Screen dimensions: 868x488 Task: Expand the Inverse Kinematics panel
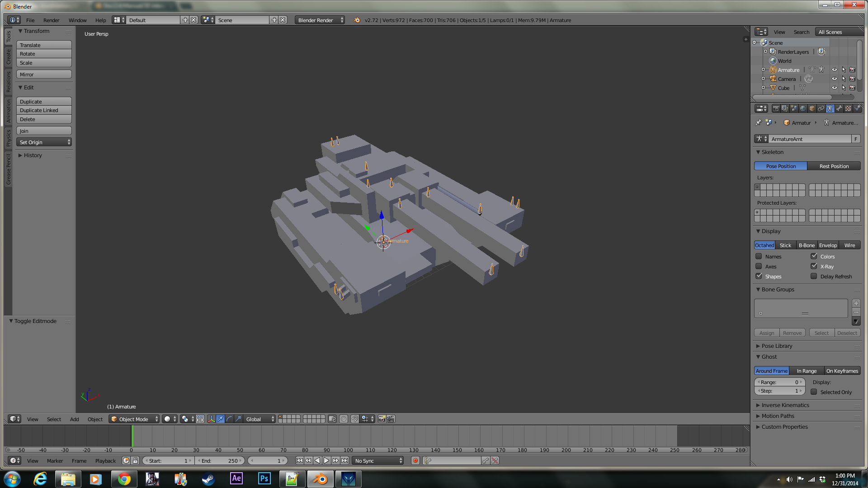[x=785, y=405]
